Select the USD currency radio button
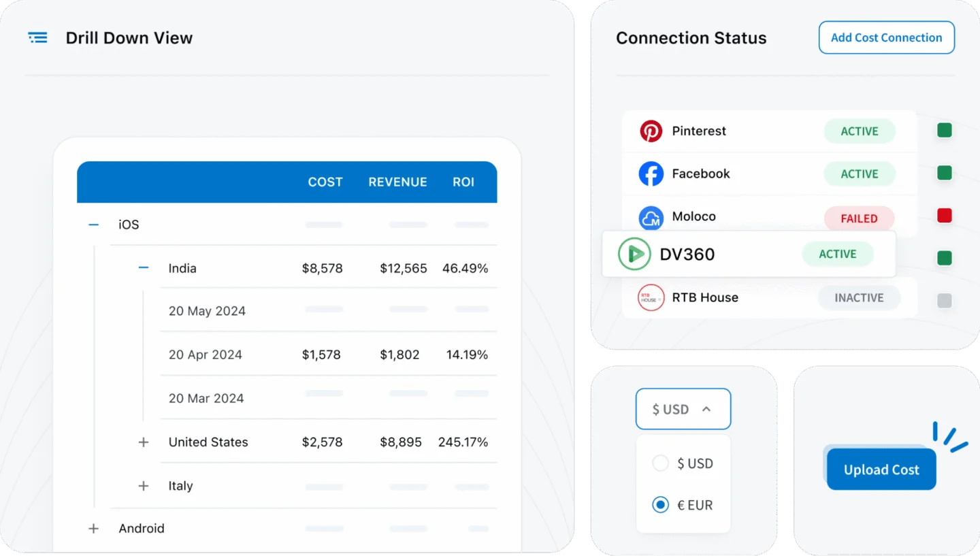Image resolution: width=980 pixels, height=556 pixels. tap(660, 463)
